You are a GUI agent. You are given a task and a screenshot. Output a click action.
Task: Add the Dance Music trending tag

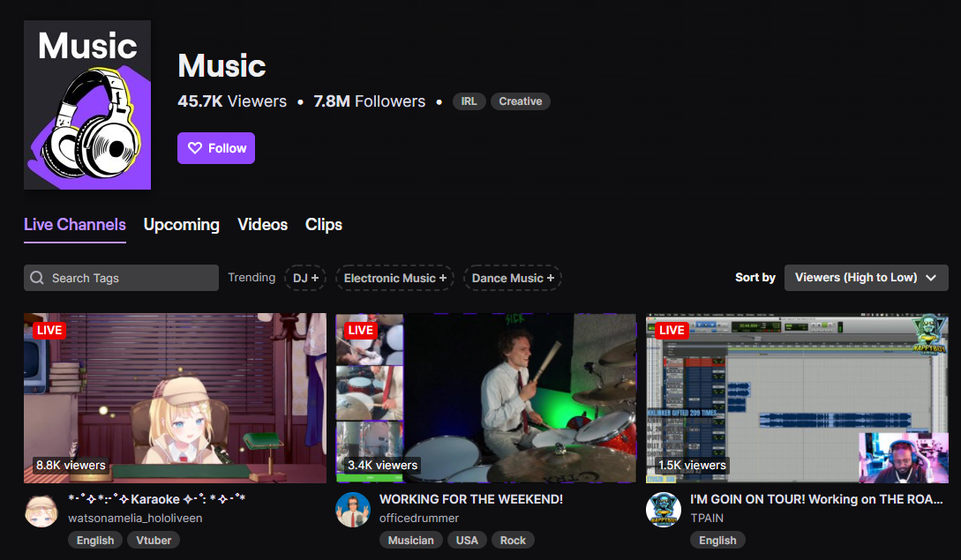[x=513, y=278]
